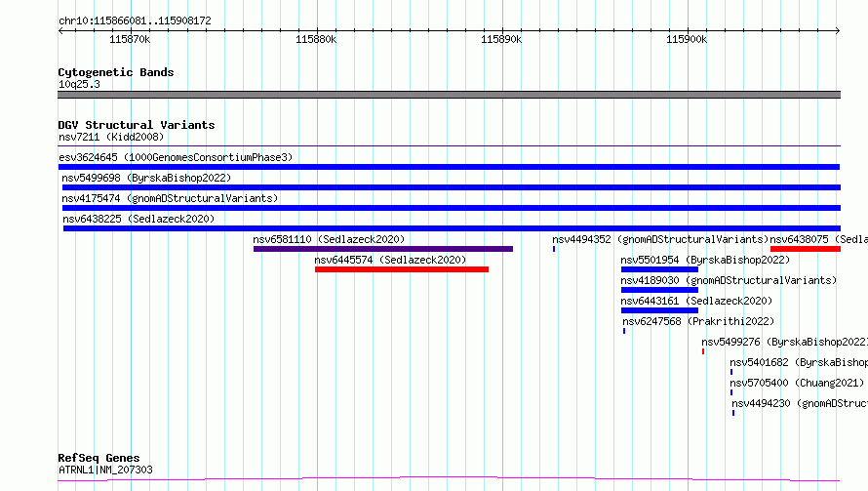This screenshot has width=868, height=491.
Task: Click the 115870k ruler tick label
Action: point(130,39)
